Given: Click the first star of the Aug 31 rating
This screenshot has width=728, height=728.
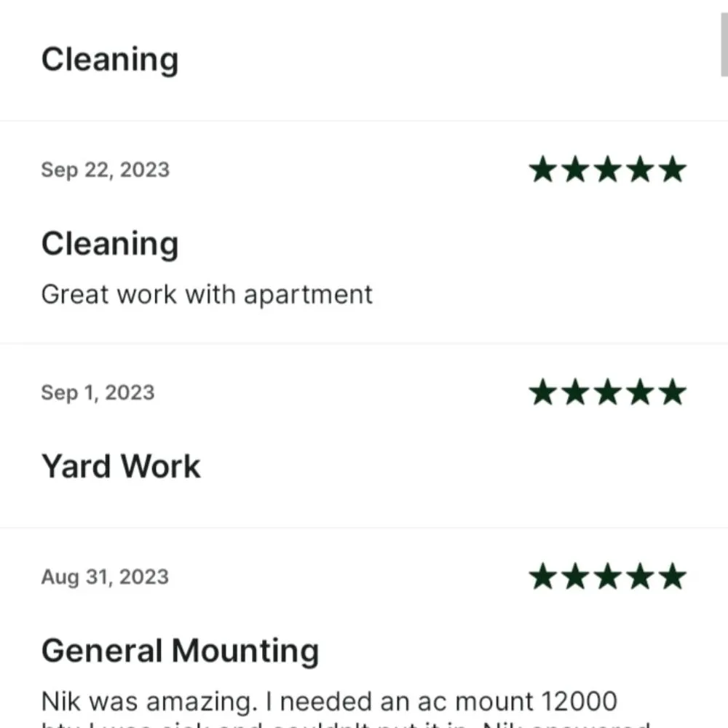Looking at the screenshot, I should pyautogui.click(x=543, y=576).
